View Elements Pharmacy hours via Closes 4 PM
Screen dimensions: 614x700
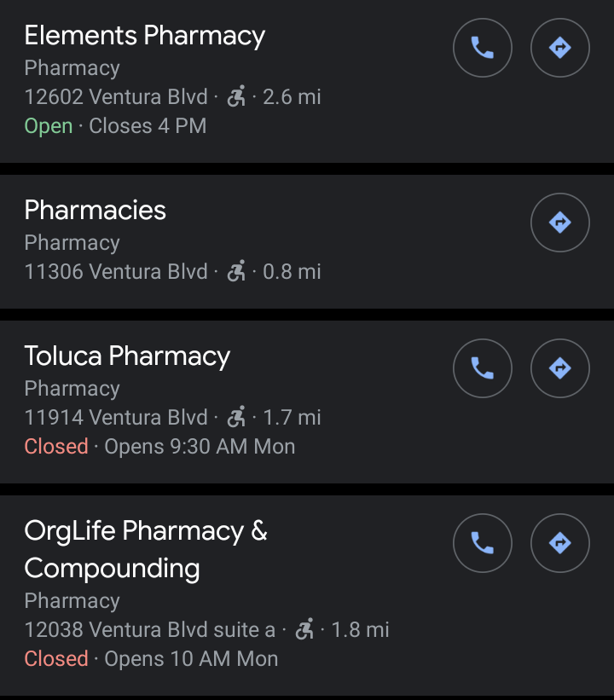pyautogui.click(x=148, y=126)
